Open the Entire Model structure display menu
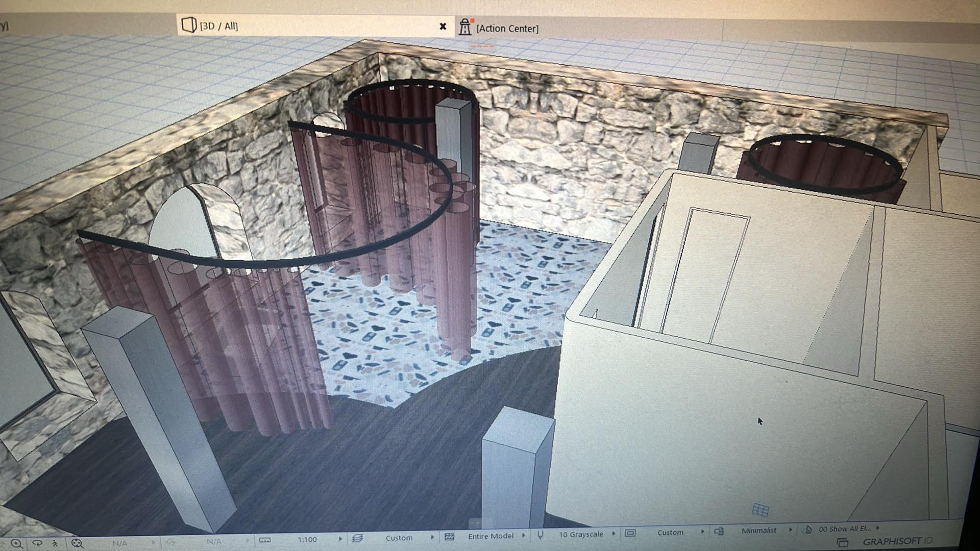 click(524, 536)
